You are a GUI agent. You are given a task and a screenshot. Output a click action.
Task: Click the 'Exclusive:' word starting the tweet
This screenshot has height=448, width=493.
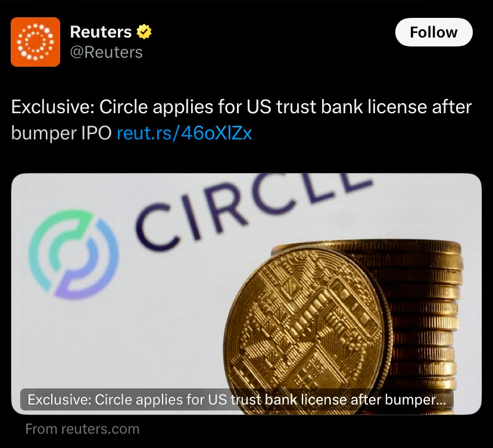coord(53,107)
